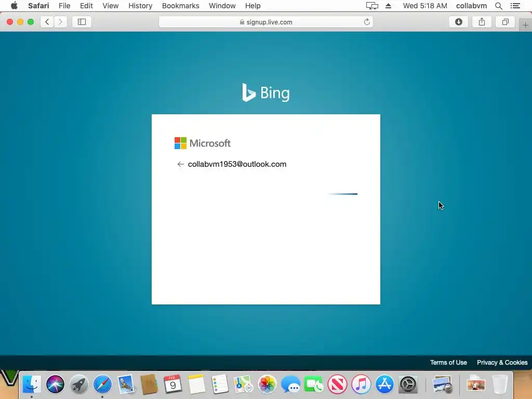Open the Edit menu
This screenshot has width=532, height=399.
click(86, 6)
